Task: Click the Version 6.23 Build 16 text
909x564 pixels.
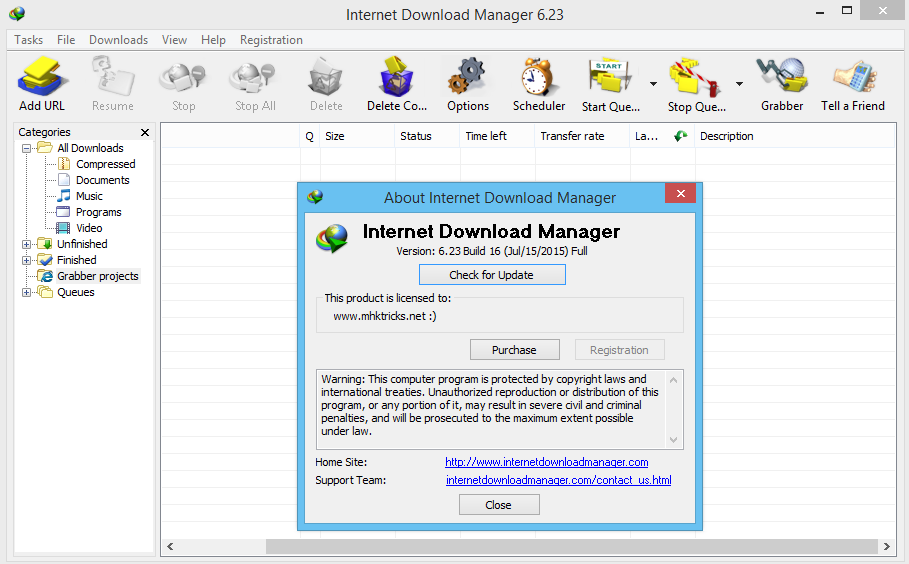Action: pos(492,251)
